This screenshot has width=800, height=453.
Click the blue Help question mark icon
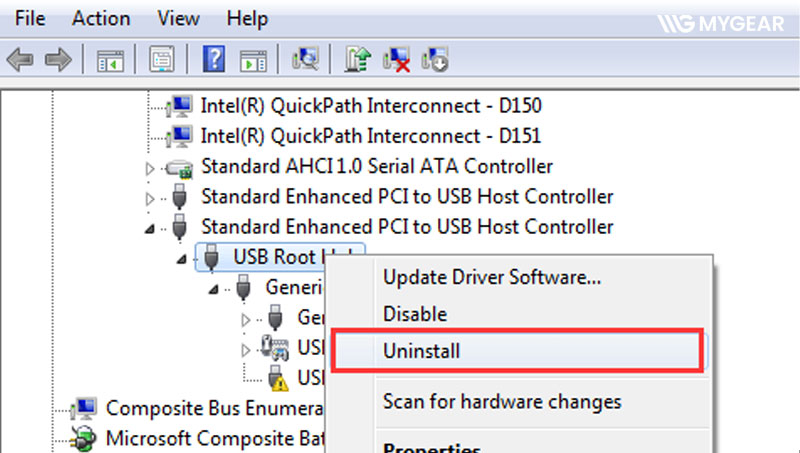point(213,60)
